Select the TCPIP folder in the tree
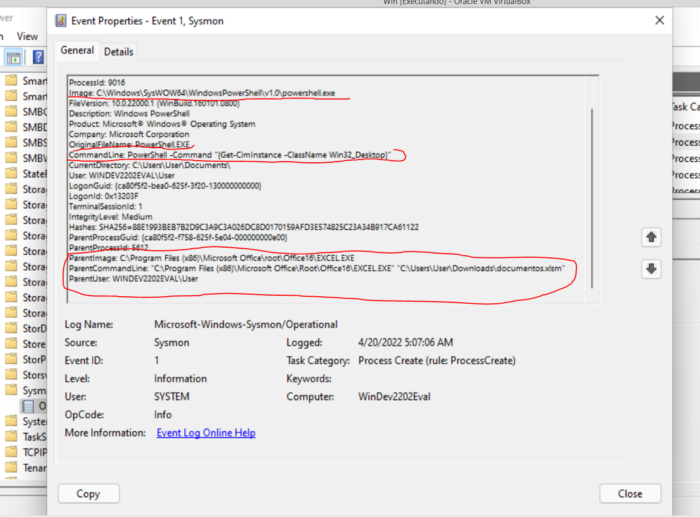This screenshot has width=700, height=517. tap(25, 452)
